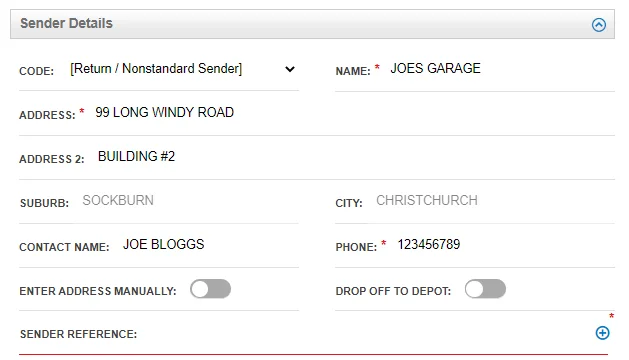Click the Sender Details header title
629x360 pixels.
(67, 23)
